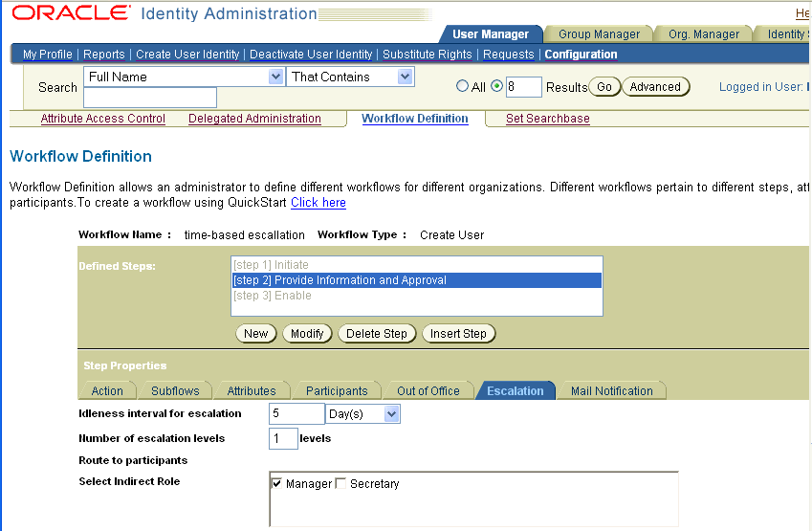The height and width of the screenshot is (531, 812).
Task: Switch to the Group Manager tab
Action: (x=599, y=34)
